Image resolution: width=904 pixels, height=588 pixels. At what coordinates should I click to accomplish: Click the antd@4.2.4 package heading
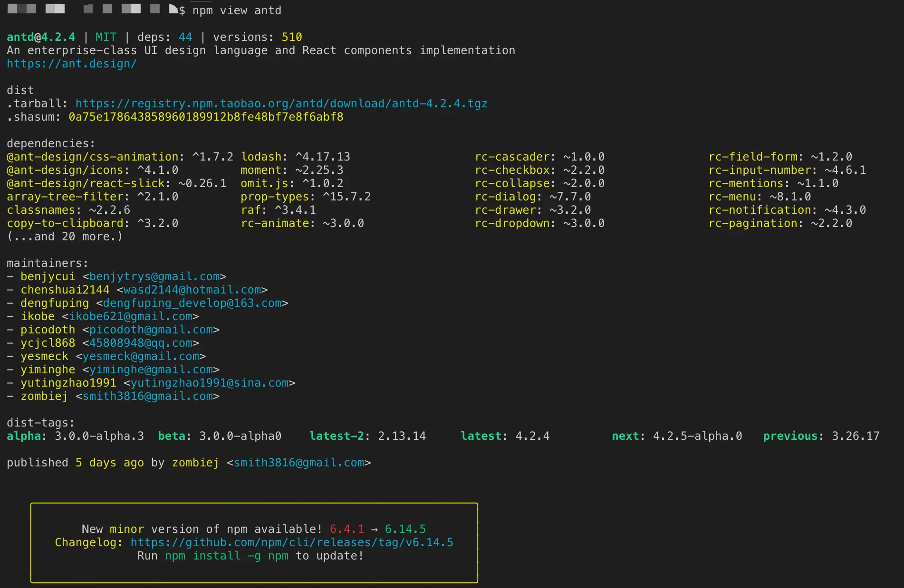(x=41, y=37)
